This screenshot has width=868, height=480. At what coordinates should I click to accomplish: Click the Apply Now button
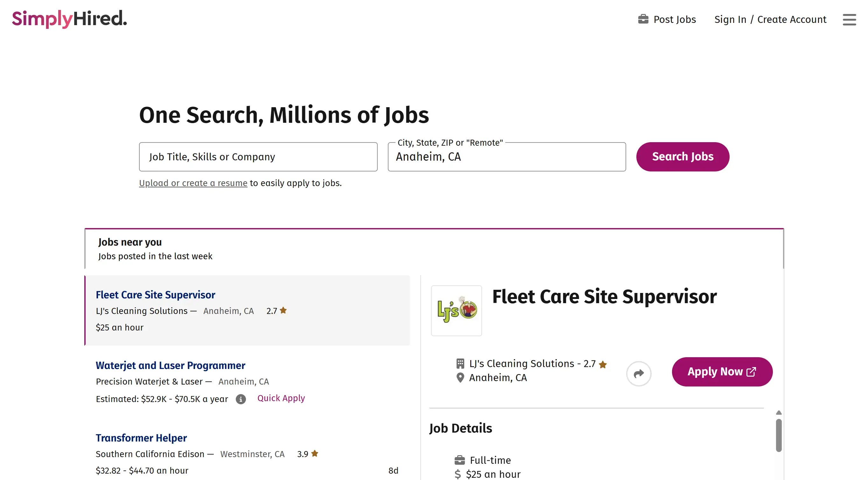click(722, 372)
